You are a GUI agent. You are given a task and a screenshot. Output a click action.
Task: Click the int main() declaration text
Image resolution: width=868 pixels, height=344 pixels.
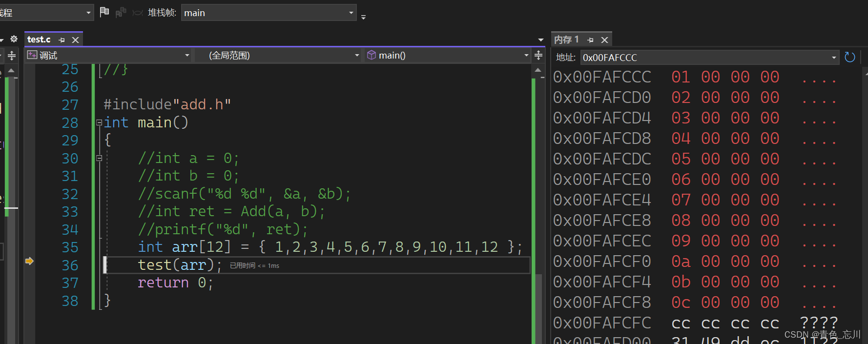[146, 122]
